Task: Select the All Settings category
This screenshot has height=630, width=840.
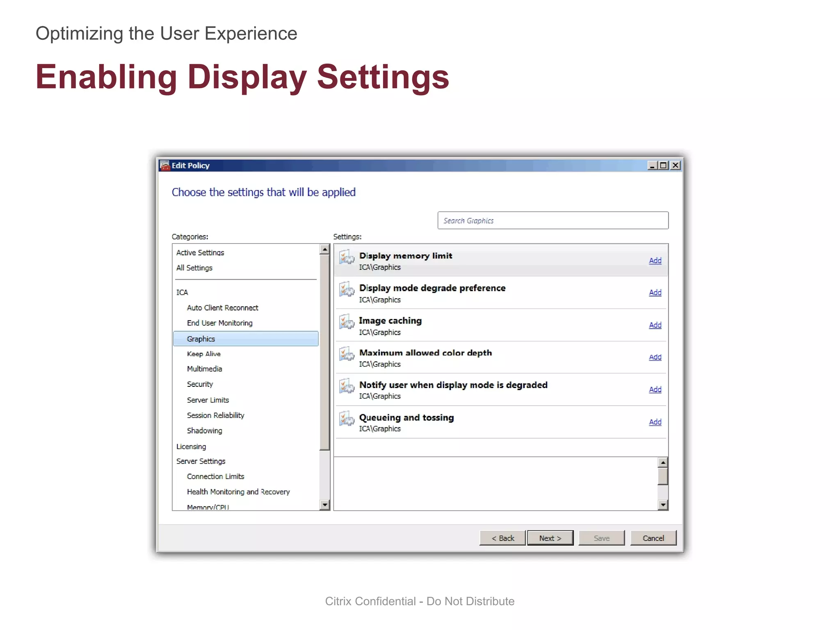Action: [194, 268]
